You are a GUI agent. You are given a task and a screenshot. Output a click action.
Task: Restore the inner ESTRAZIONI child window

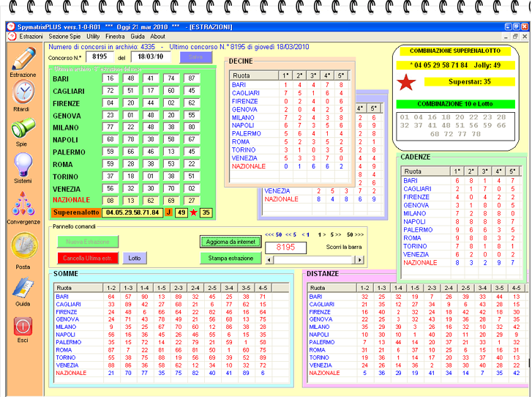point(516,37)
